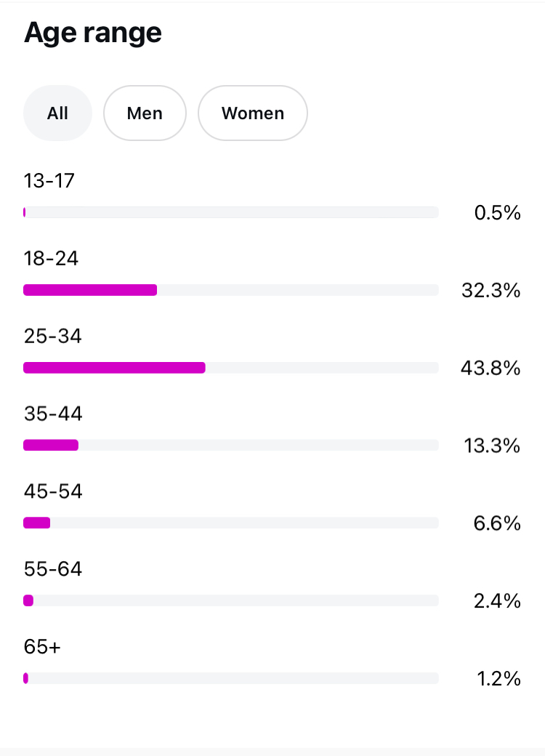Tap the Age range heading
This screenshot has height=756, width=545.
tap(93, 33)
